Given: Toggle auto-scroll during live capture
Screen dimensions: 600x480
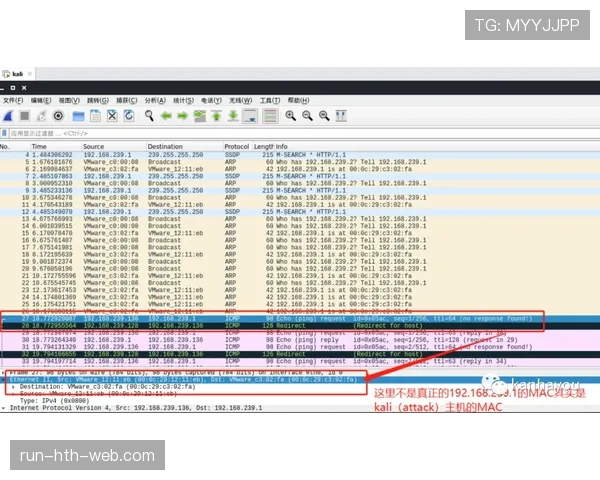Looking at the screenshot, I should [x=250, y=116].
